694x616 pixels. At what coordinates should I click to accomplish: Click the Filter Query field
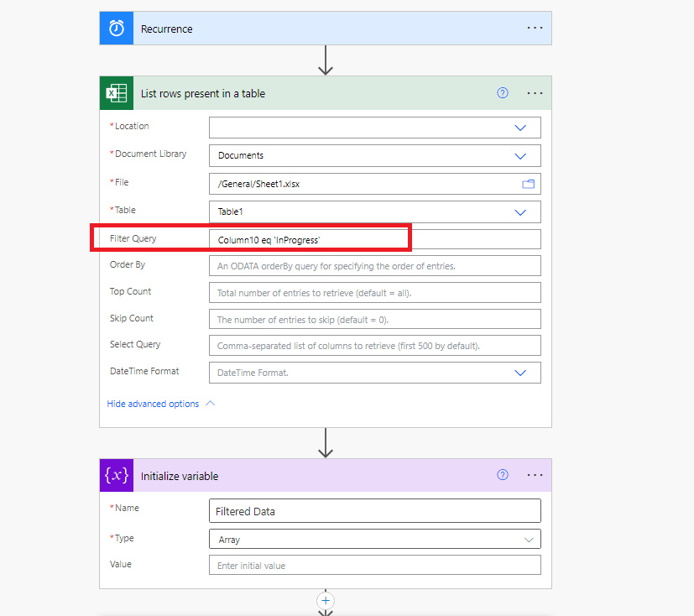[375, 239]
